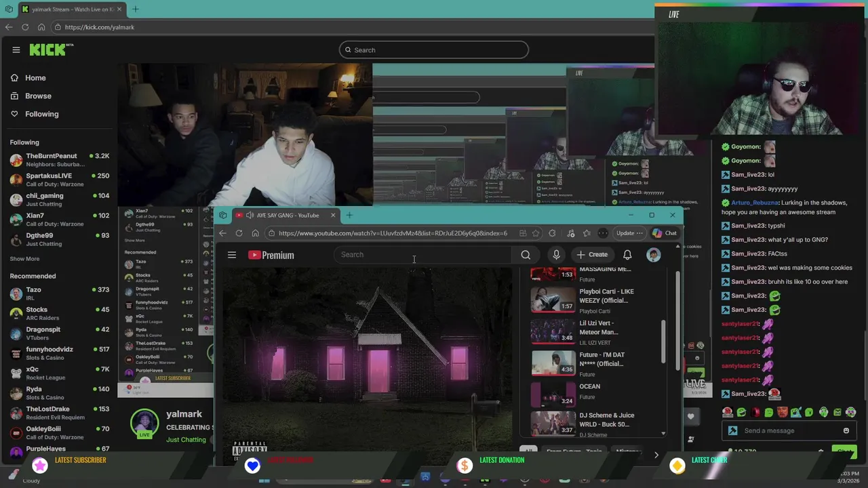Open funnyhoodvidz recommended channel
Screen dimensions: 868x488
point(59,353)
